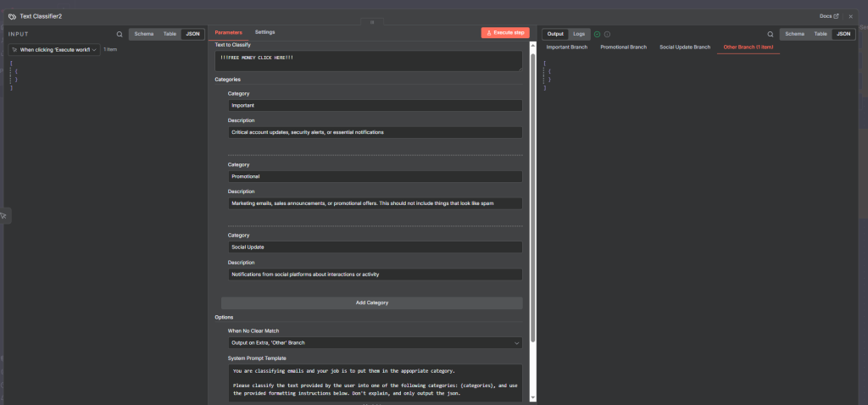The image size is (868, 405).
Task: Click the pin icon on left edge
Action: pyautogui.click(x=4, y=215)
